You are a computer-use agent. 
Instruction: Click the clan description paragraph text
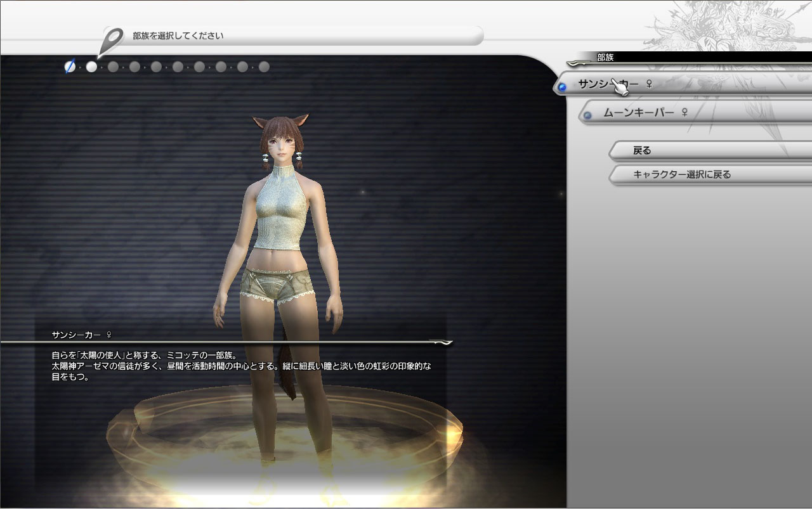(x=241, y=366)
